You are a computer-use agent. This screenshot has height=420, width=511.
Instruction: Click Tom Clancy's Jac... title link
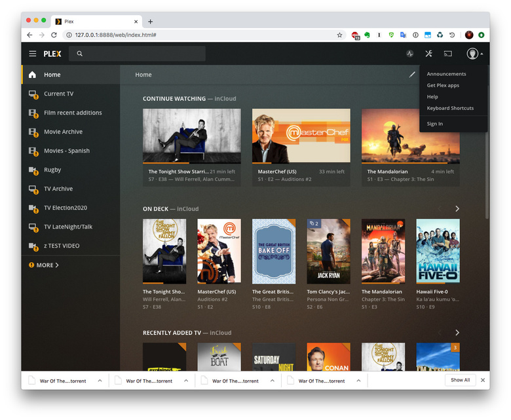coord(328,292)
